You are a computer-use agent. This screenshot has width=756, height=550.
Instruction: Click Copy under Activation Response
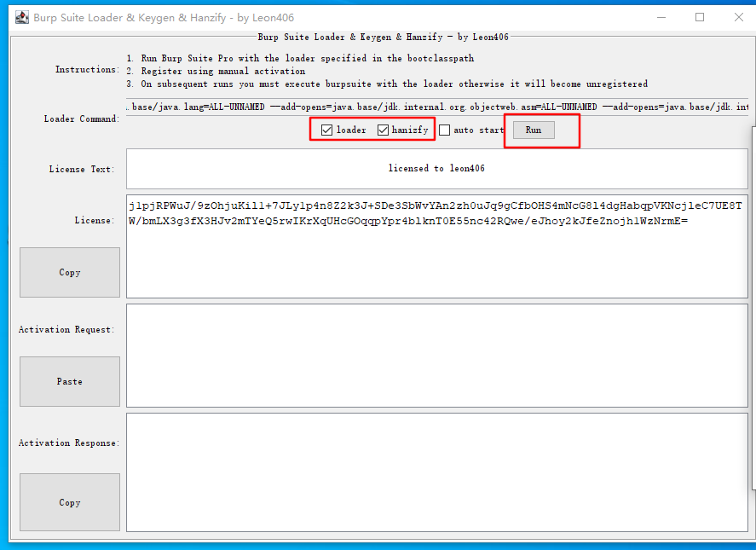[70, 502]
